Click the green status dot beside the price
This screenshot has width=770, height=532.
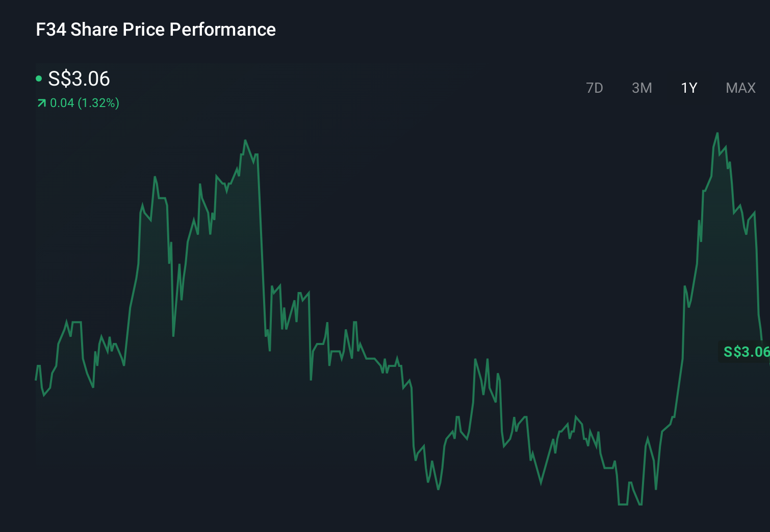[39, 78]
